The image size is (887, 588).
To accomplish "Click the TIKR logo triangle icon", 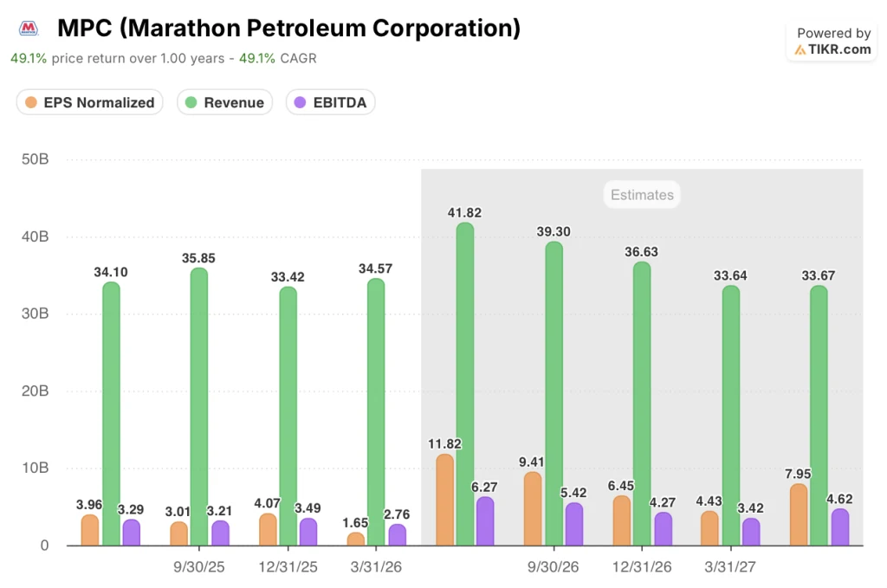I will [x=800, y=50].
